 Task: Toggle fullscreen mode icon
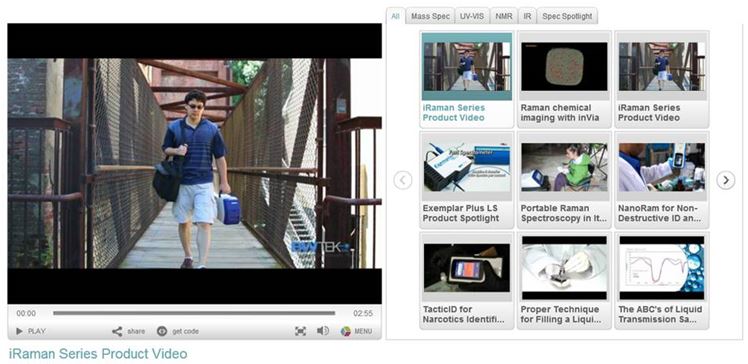[300, 331]
